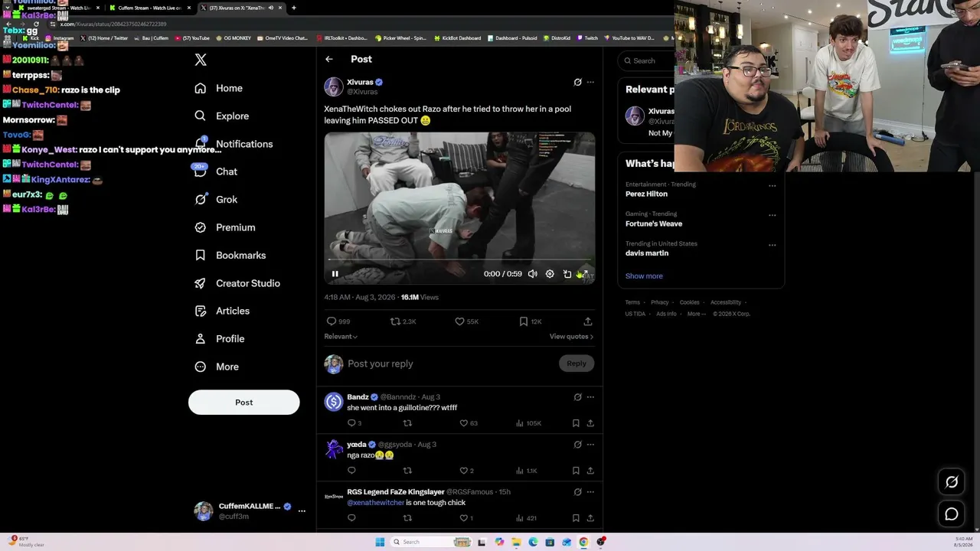Open Grok actions on yœda's reply

tap(577, 445)
